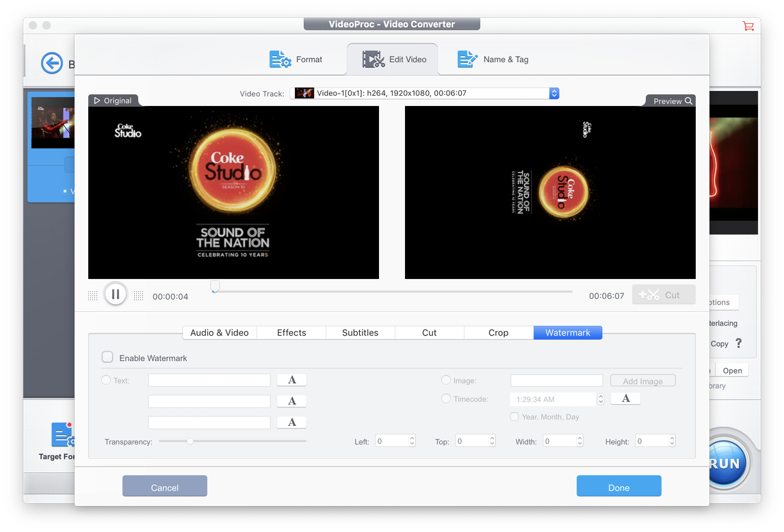Open font settings for second text line

pos(292,401)
